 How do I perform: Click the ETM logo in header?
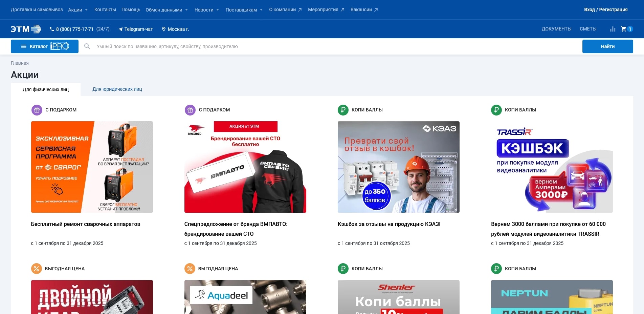point(26,29)
